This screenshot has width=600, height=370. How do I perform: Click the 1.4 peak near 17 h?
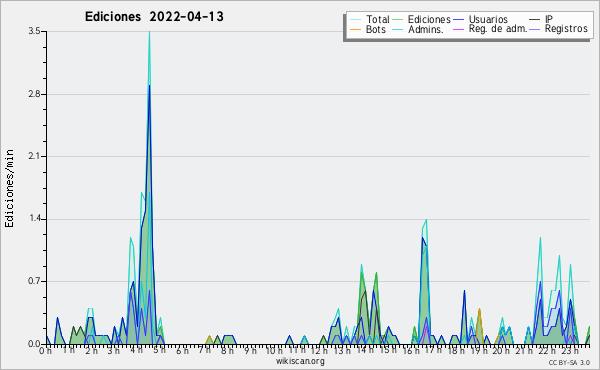pyautogui.click(x=426, y=221)
